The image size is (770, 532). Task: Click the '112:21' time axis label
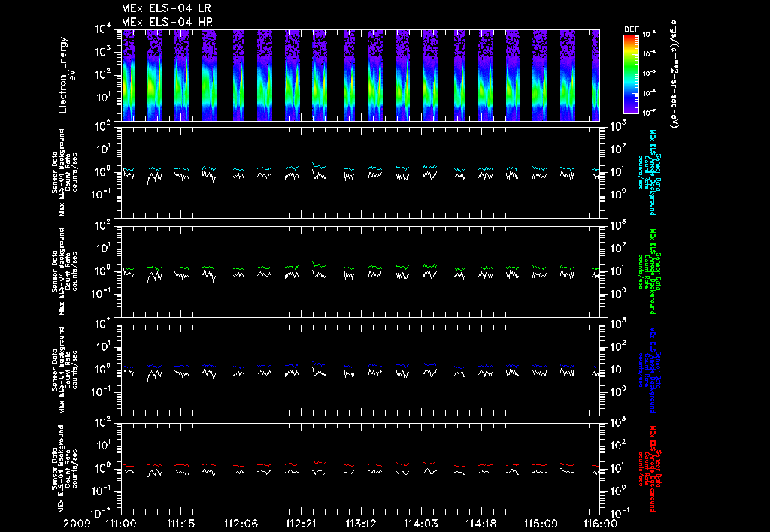[x=301, y=524]
